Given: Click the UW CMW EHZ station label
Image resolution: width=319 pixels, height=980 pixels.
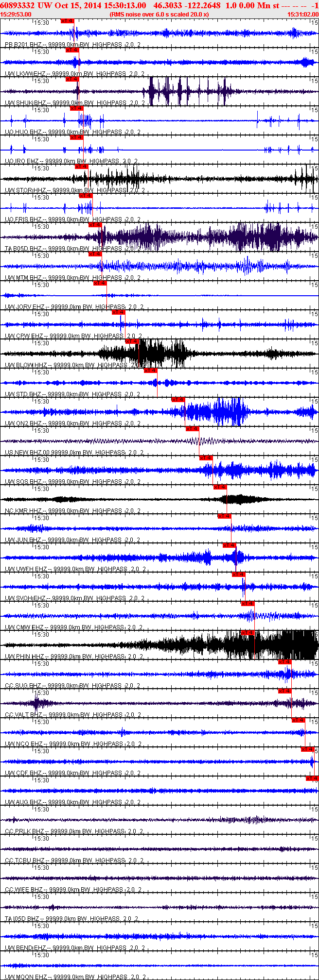Looking at the screenshot, I should coord(24,627).
